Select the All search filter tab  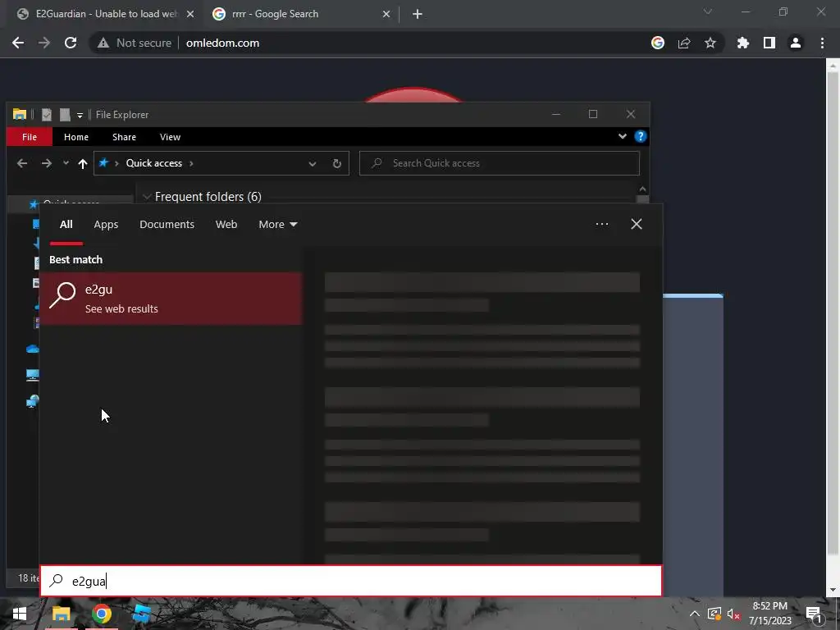(66, 225)
